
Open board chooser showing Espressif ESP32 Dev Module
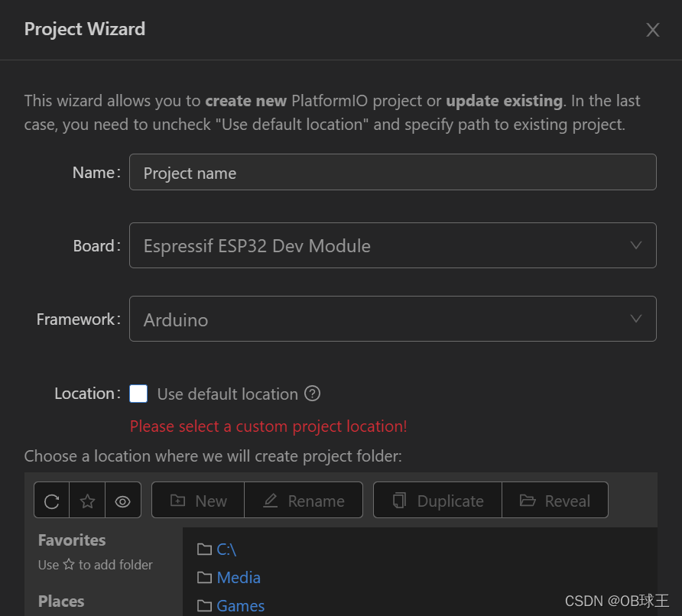[393, 245]
